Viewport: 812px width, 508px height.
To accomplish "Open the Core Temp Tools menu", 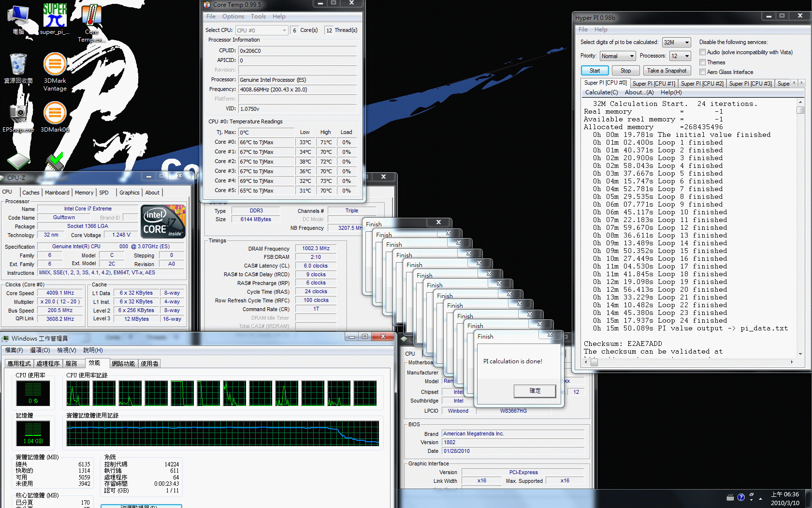I will [x=258, y=16].
